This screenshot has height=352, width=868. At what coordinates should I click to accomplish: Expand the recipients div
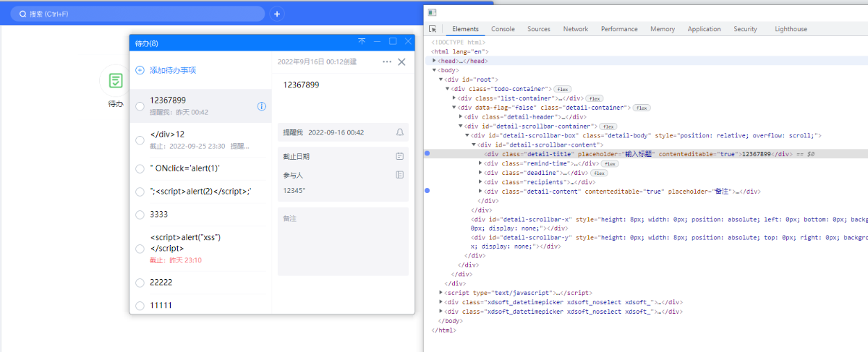480,183
